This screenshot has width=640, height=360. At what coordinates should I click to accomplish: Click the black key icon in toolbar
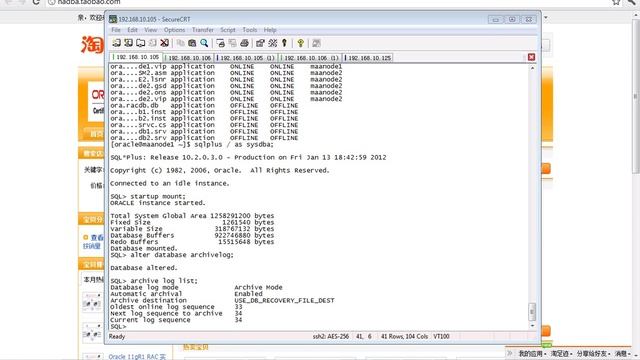(284, 43)
